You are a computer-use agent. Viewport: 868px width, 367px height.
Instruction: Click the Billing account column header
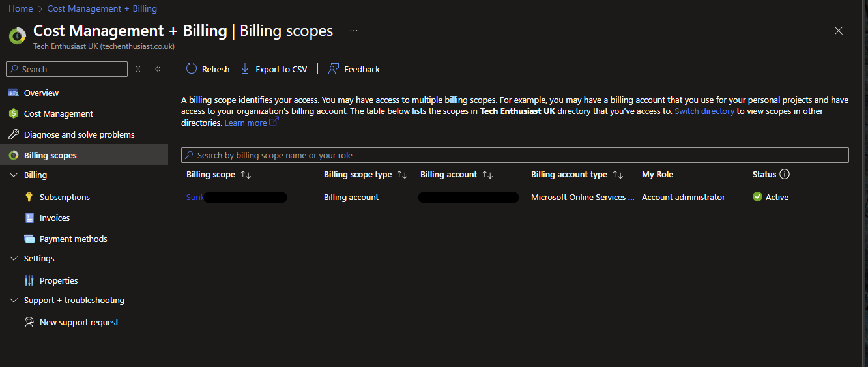point(449,175)
